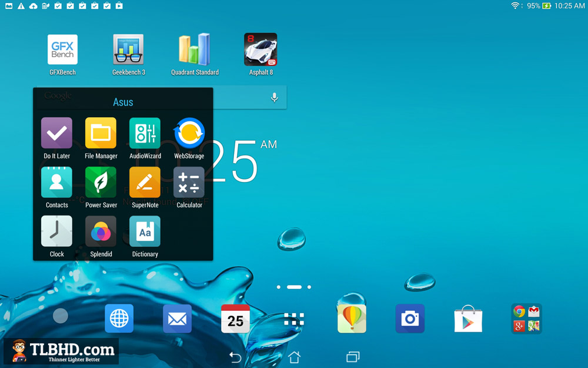Tap the cloud upload notification icon
Viewport: 588px width, 368px height.
[x=34, y=6]
